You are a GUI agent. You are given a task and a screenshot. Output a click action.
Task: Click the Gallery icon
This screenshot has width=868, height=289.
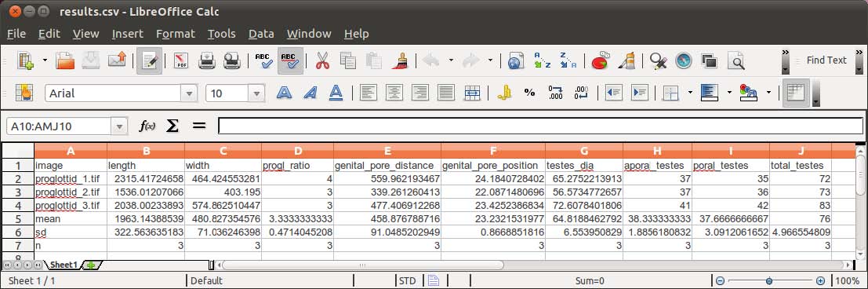(709, 60)
